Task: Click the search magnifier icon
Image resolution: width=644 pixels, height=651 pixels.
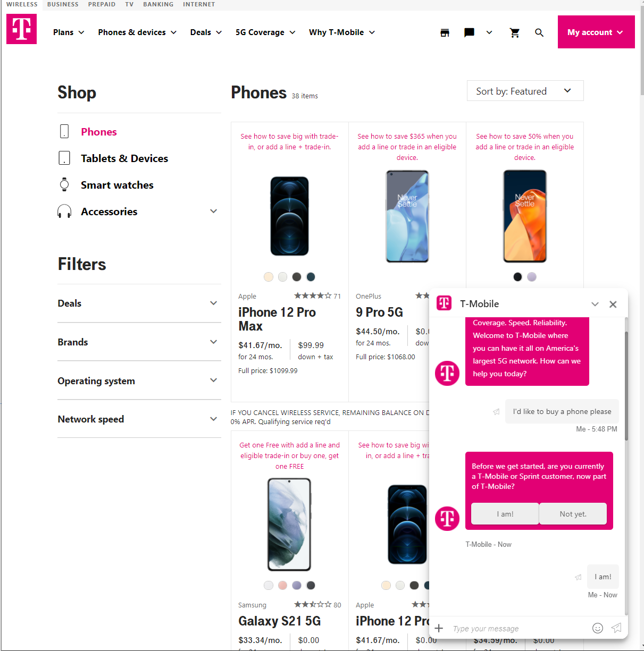Action: [539, 32]
